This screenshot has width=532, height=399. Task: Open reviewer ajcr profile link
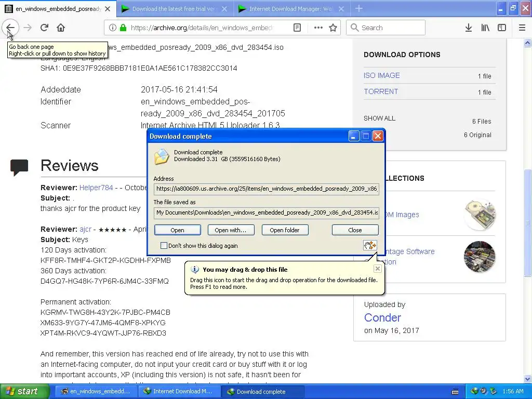(x=86, y=229)
